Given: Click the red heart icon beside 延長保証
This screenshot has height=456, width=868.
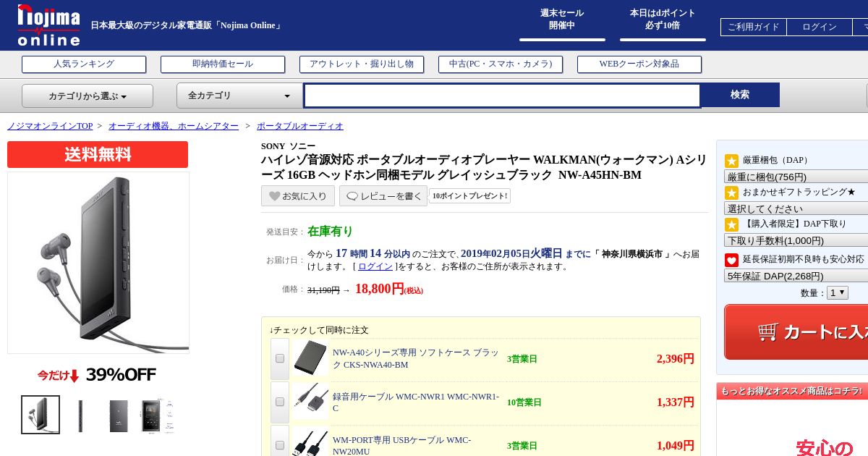Looking at the screenshot, I should pos(731,260).
